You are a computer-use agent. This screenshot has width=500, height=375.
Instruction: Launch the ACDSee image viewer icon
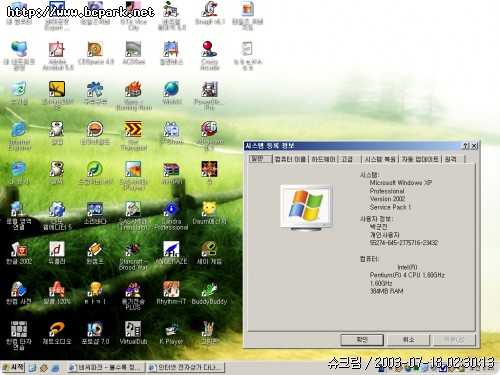(133, 53)
